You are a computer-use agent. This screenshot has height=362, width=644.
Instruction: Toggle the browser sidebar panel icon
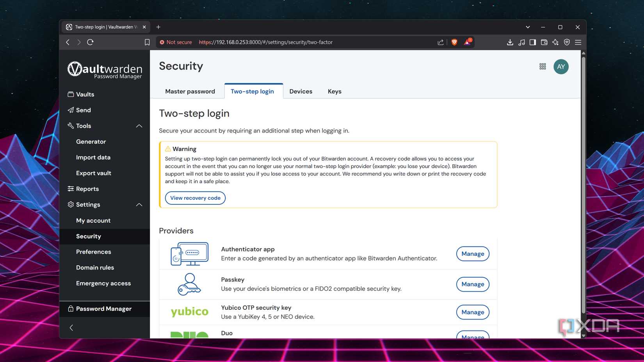pos(533,42)
